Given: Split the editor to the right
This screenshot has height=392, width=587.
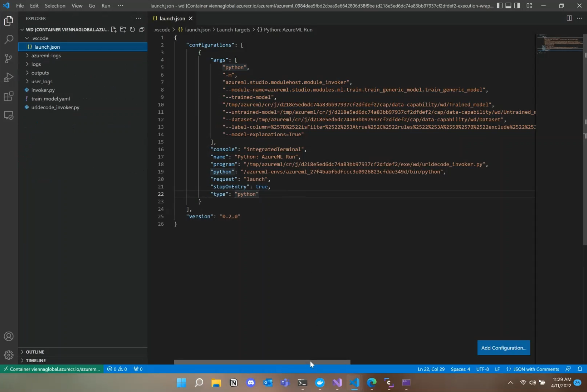Looking at the screenshot, I should click(x=569, y=18).
